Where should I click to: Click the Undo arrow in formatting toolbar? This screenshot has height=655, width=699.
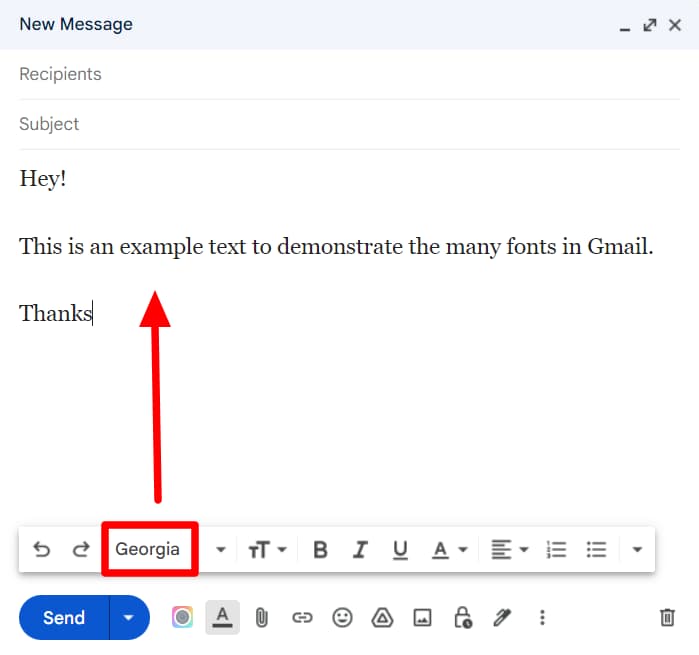[42, 549]
